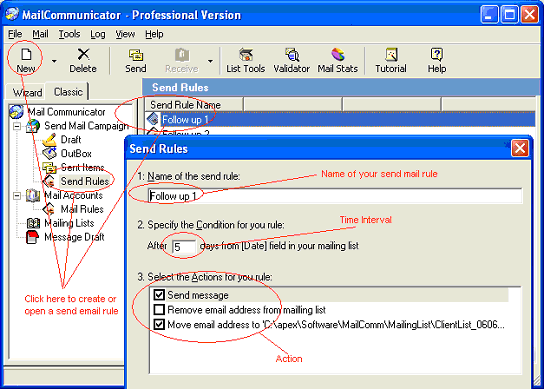Launch the Validator tool
Viewport: 544px width, 389px height.
coord(292,55)
